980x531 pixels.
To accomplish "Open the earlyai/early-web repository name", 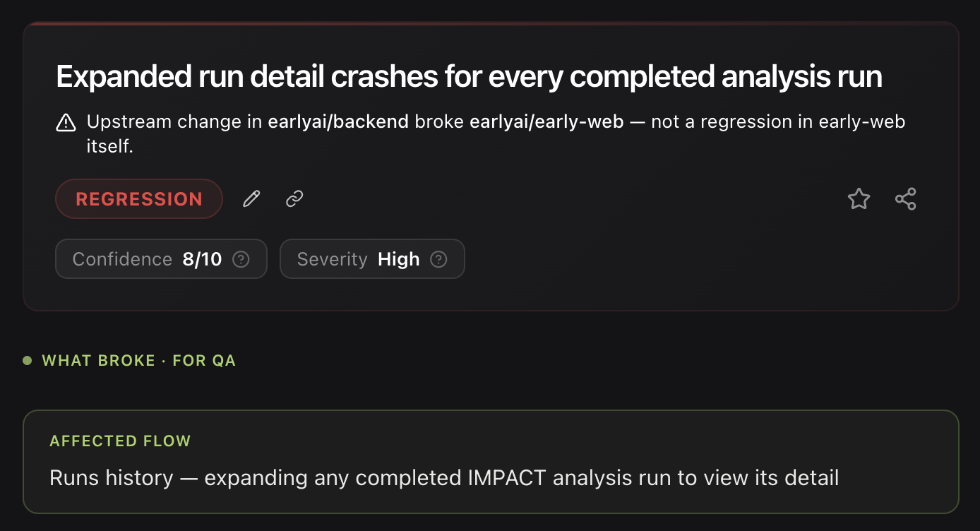I will click(547, 121).
